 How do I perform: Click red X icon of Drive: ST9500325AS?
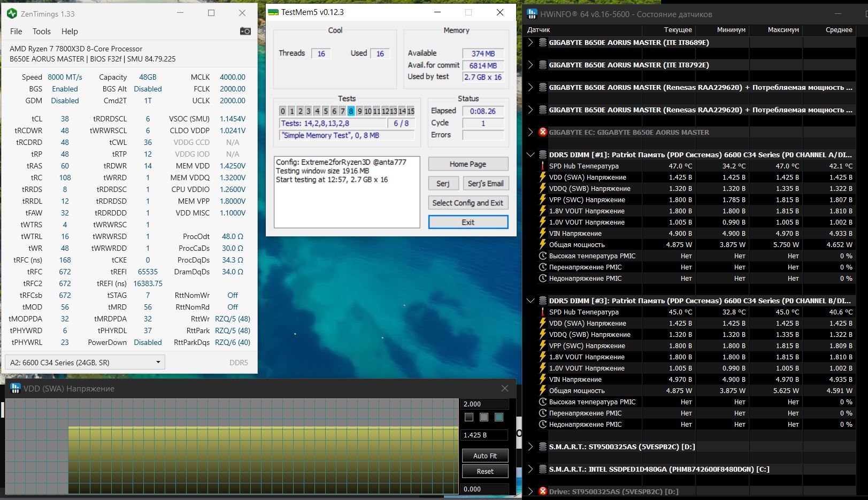[x=542, y=491]
